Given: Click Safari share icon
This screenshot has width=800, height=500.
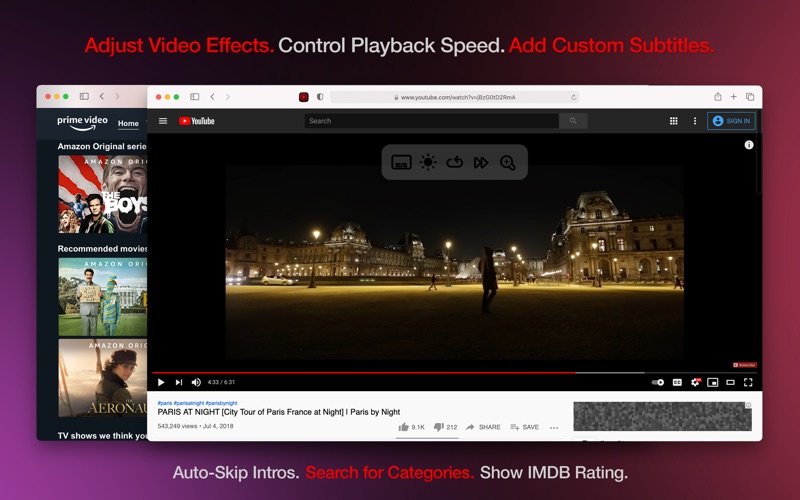Looking at the screenshot, I should pyautogui.click(x=717, y=96).
